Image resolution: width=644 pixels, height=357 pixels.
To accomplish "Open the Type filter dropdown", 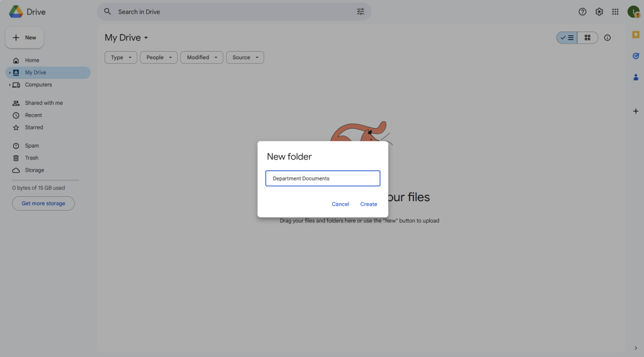I will pos(120,57).
